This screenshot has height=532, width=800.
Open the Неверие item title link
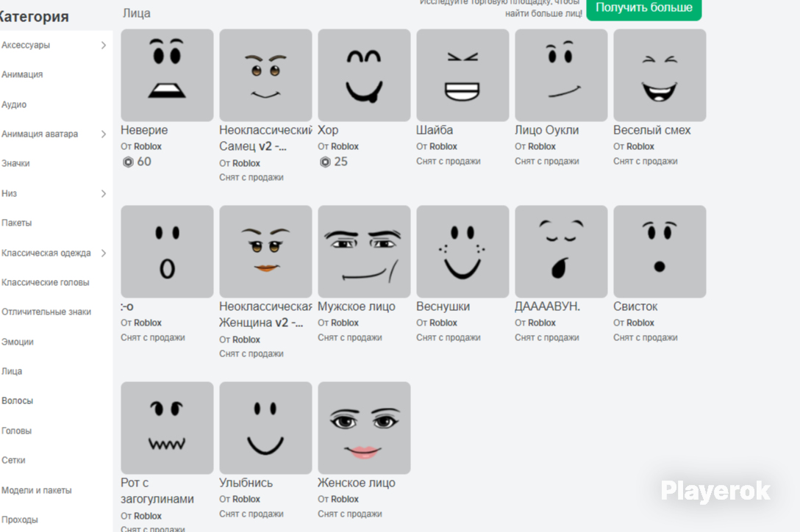pos(144,130)
